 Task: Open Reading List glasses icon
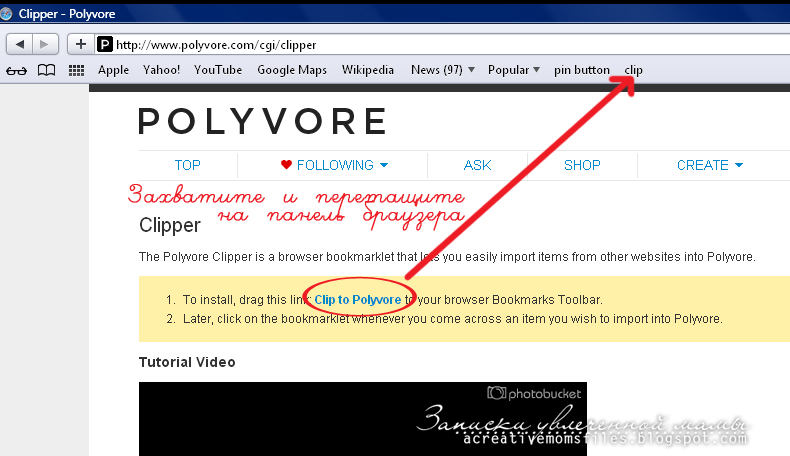coord(16,71)
